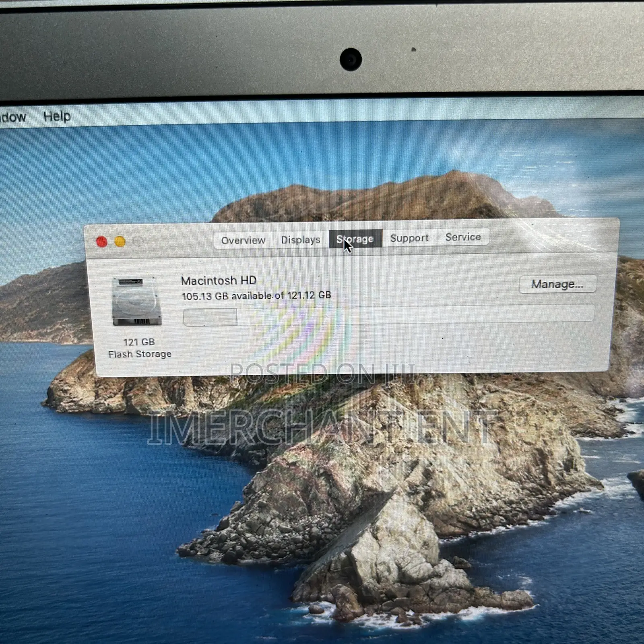Minimize window with yellow button
Image resolution: width=644 pixels, height=644 pixels.
point(120,242)
